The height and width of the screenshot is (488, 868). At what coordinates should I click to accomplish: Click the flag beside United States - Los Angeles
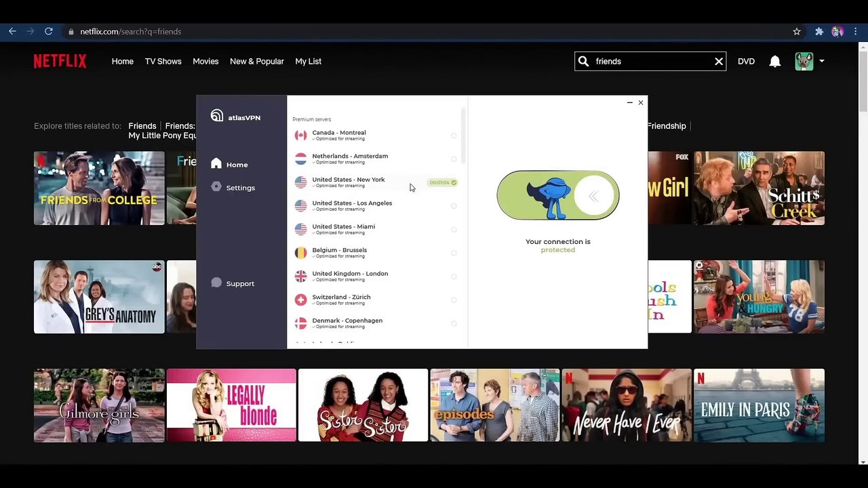coord(300,205)
